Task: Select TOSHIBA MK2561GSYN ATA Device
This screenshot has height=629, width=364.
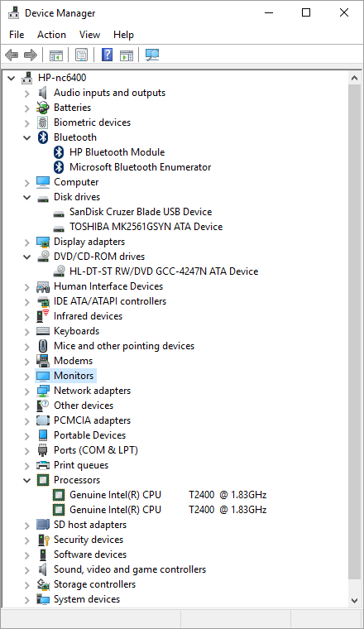Action: click(x=146, y=227)
